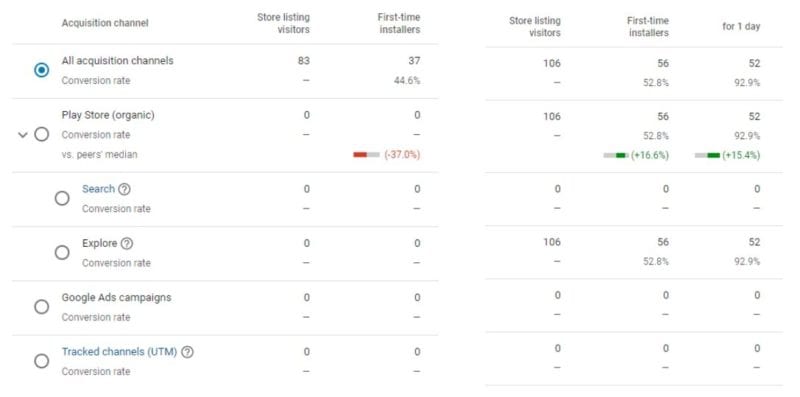Select the Search channel radio button

62,198
